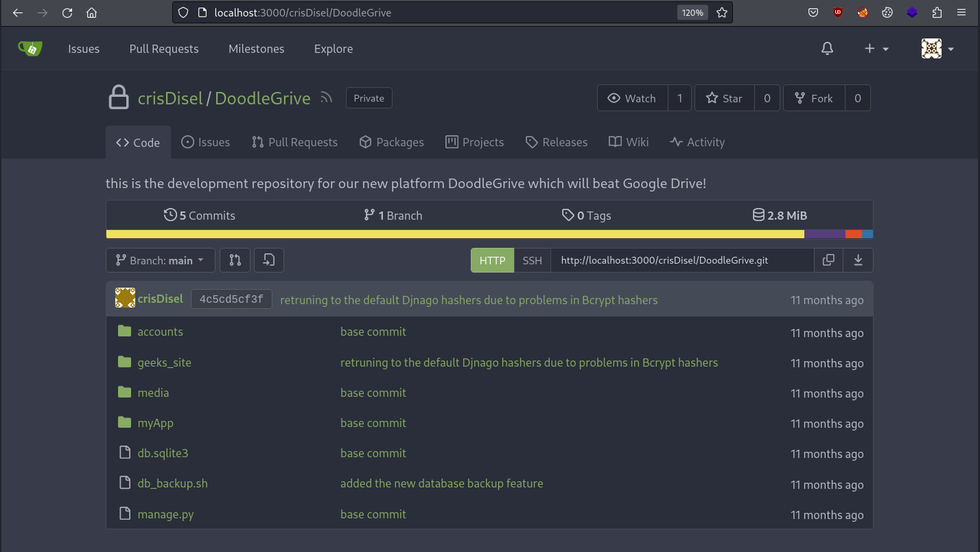Toggle Watch on this repository
The image size is (980, 552).
pos(631,98)
